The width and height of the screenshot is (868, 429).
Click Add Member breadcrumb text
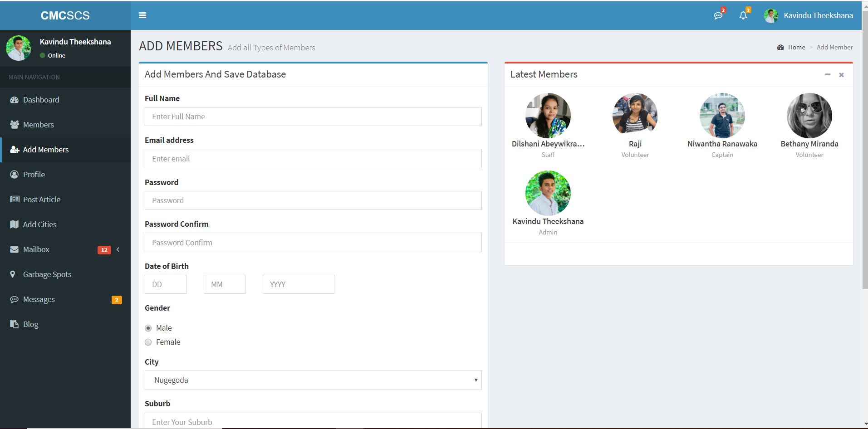(834, 47)
